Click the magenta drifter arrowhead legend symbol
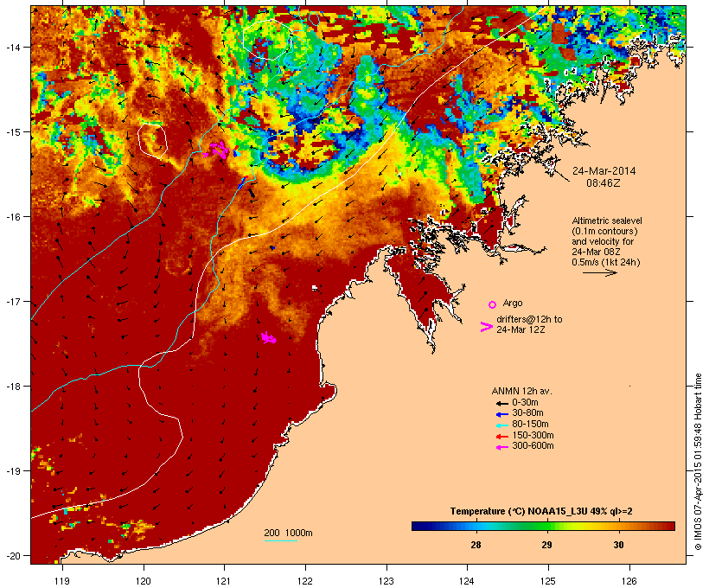The height and width of the screenshot is (588, 709). click(x=487, y=327)
